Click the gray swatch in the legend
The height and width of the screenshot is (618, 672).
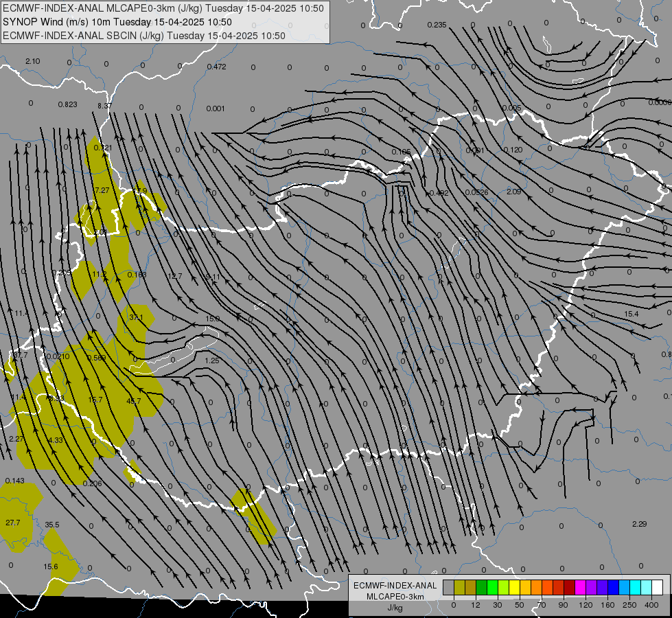click(448, 587)
